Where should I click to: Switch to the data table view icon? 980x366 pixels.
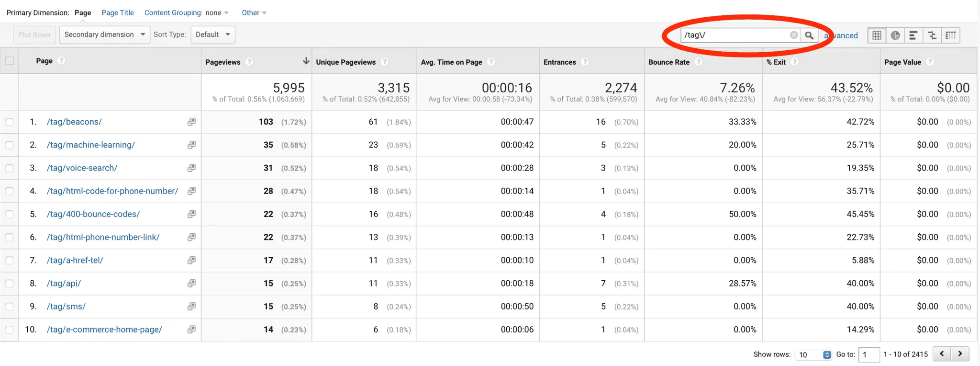coord(877,35)
